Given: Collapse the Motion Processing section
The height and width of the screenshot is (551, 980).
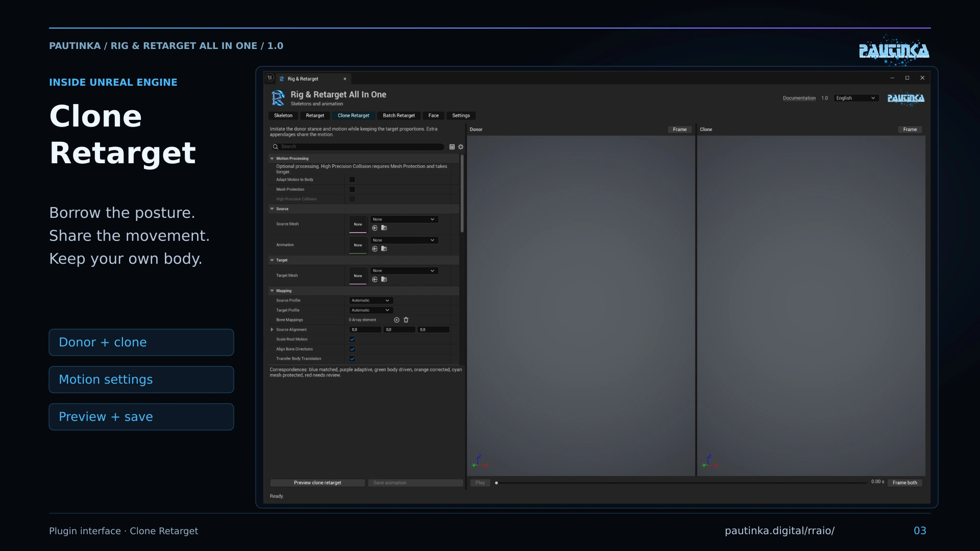Looking at the screenshot, I should click(x=272, y=159).
